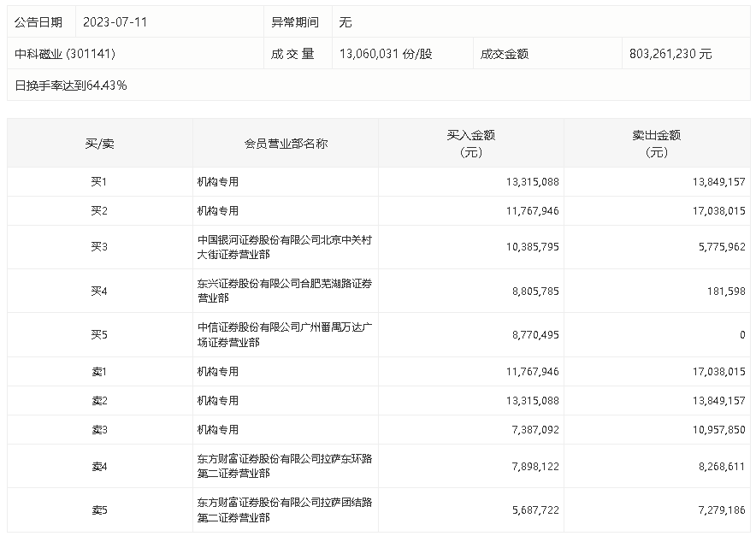Click 机构专用 in the 买1 row
The width and height of the screenshot is (756, 536).
[x=218, y=182]
